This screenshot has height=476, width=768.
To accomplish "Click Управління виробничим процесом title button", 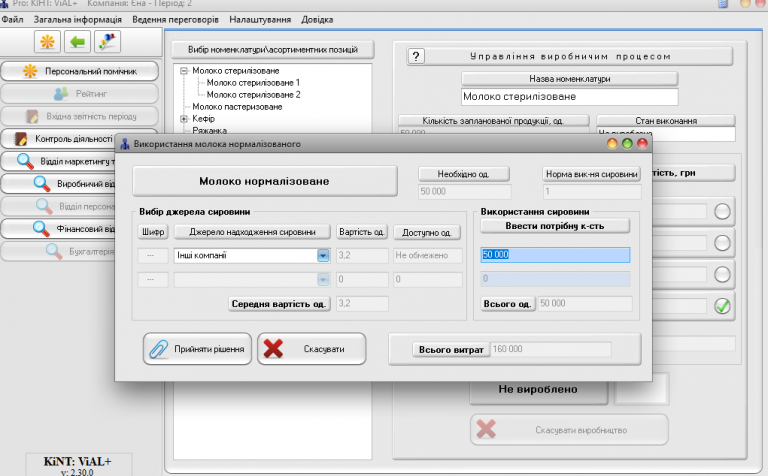I will 570,56.
